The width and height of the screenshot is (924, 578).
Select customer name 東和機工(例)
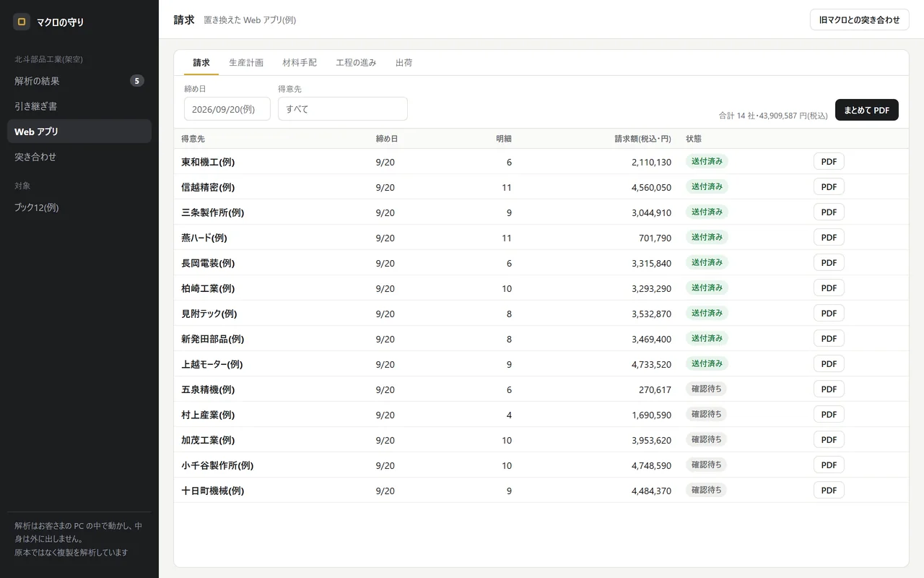point(208,162)
